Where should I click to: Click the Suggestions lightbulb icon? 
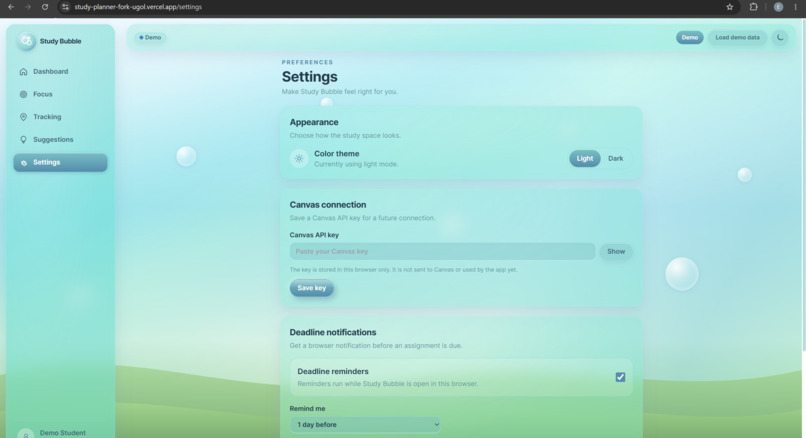point(23,139)
